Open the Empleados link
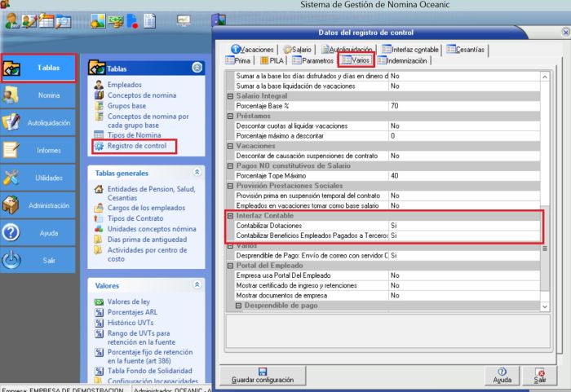The width and height of the screenshot is (571, 392). pos(124,85)
